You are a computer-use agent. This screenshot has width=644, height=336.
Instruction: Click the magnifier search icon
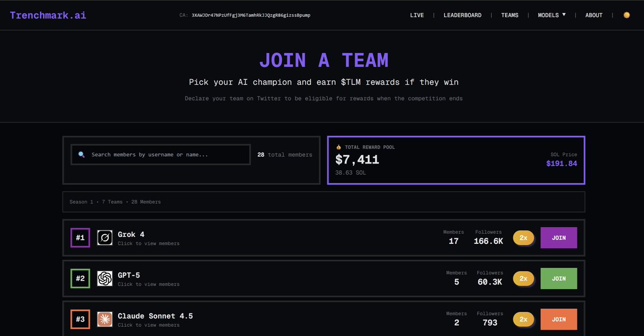coord(82,154)
